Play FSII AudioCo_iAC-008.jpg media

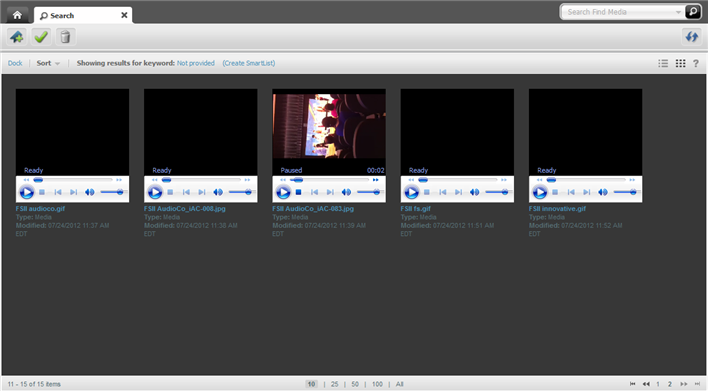coord(155,192)
